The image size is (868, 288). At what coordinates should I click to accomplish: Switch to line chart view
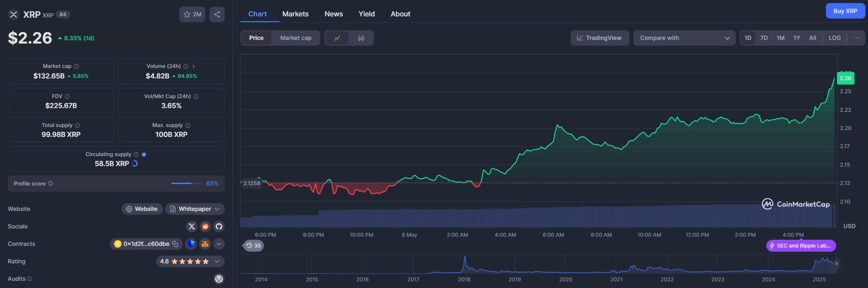[x=337, y=38]
